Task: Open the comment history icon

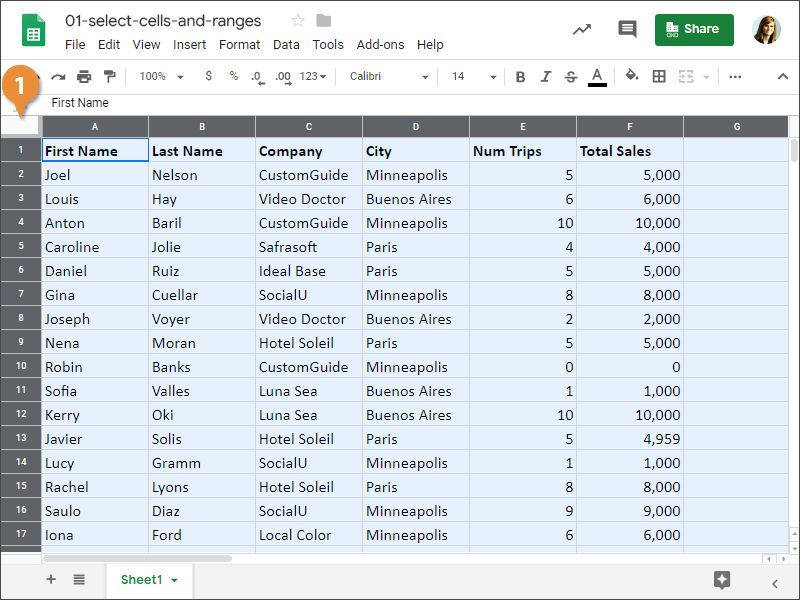Action: coord(627,29)
